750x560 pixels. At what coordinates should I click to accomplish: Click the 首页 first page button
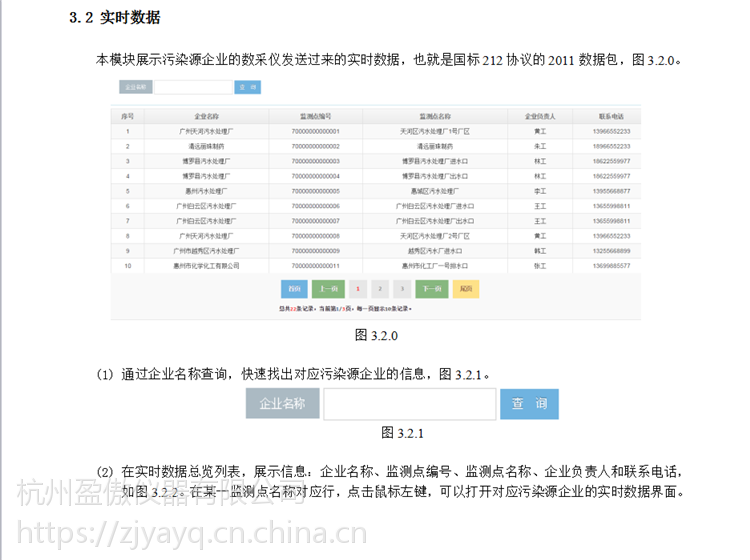click(x=295, y=289)
